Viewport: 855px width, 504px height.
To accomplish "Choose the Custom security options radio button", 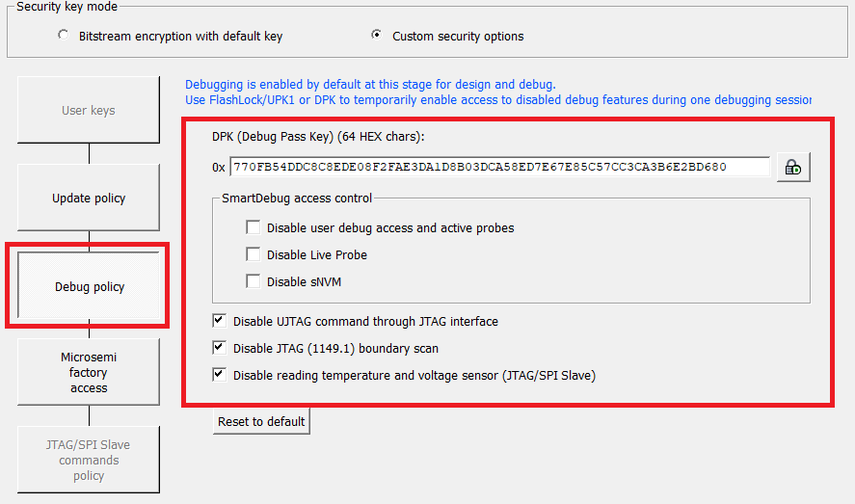I will (377, 36).
